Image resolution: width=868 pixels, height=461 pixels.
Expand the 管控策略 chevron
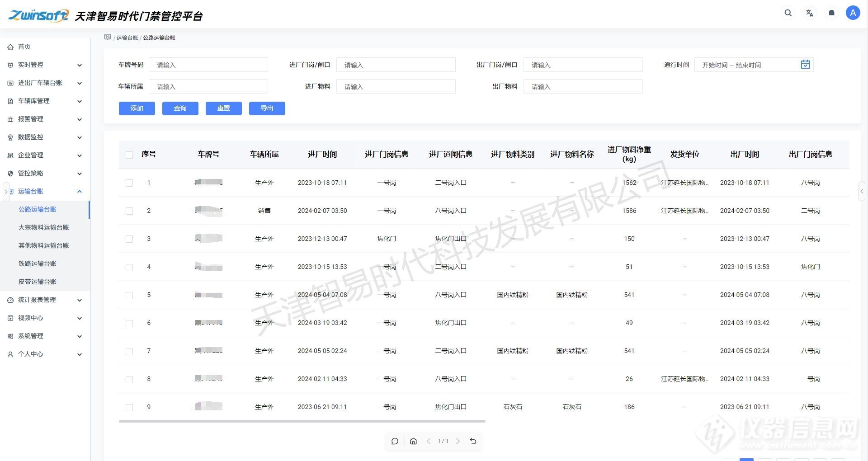[80, 174]
